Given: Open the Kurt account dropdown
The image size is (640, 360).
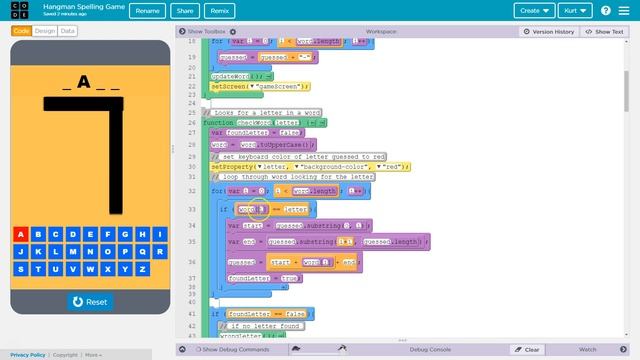Looking at the screenshot, I should [575, 11].
